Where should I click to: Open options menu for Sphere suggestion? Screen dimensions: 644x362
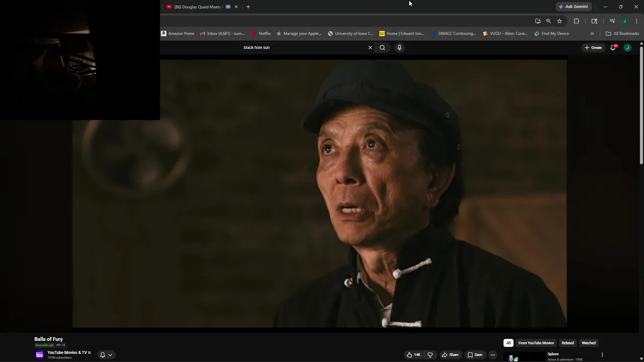602,355
